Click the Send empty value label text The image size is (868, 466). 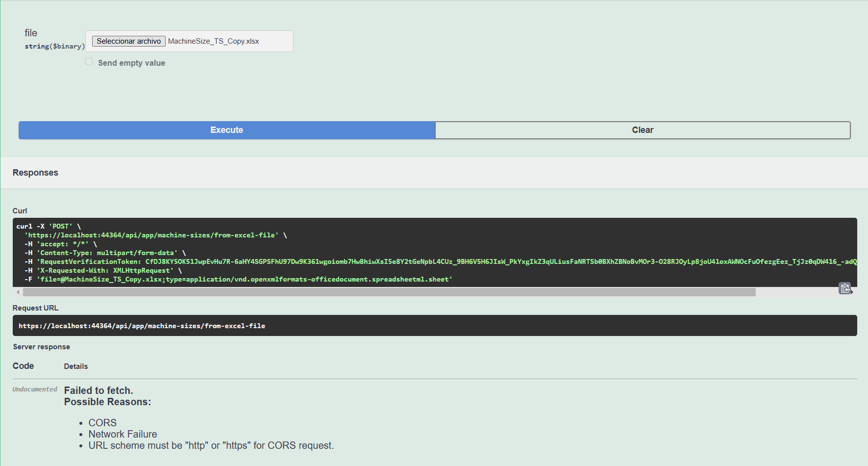point(131,63)
